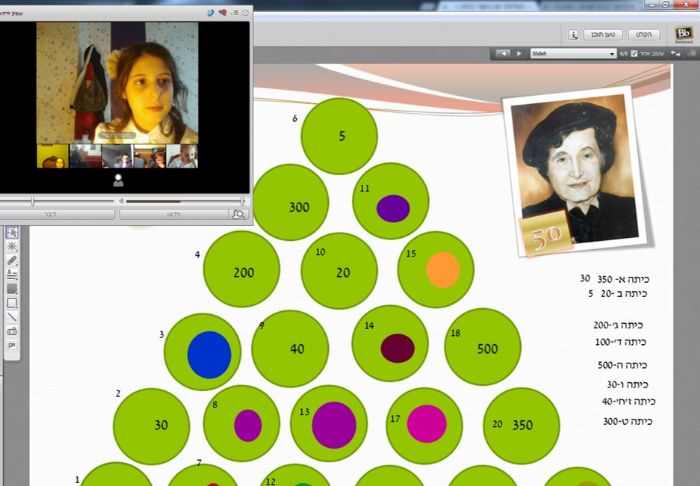Click the text line כיתה ה-500

click(x=622, y=365)
